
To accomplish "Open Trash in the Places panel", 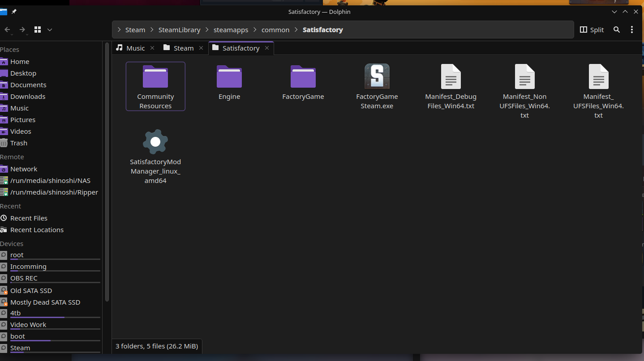I will 50,143.
